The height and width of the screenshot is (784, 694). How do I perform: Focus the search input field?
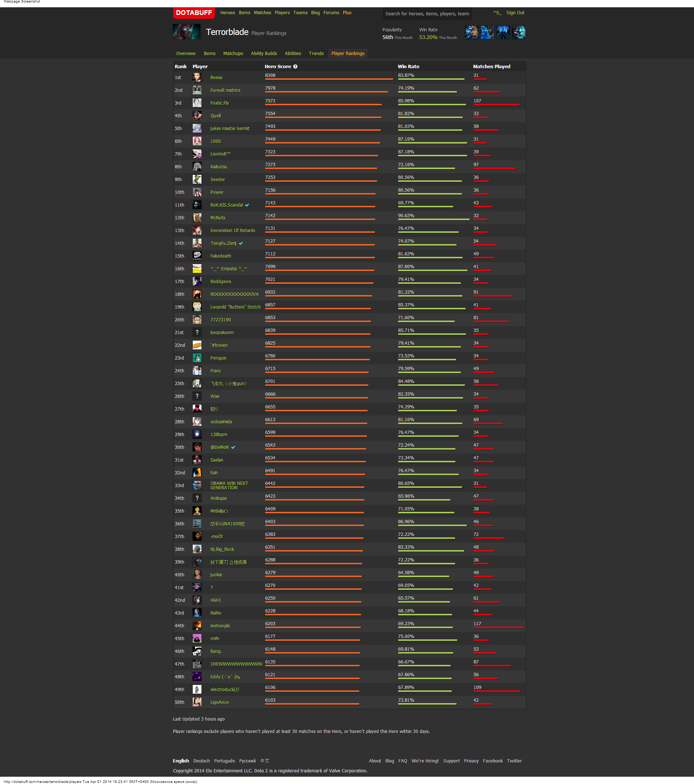click(427, 14)
